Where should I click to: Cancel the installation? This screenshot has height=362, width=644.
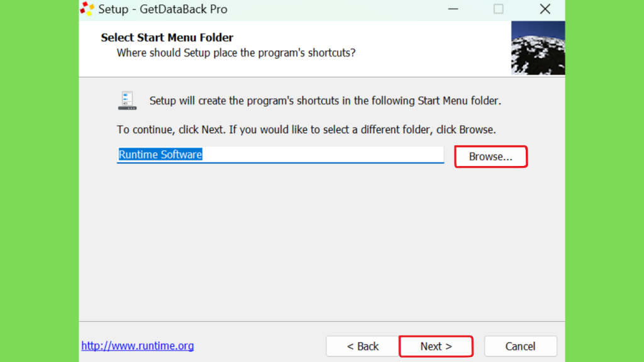point(520,346)
